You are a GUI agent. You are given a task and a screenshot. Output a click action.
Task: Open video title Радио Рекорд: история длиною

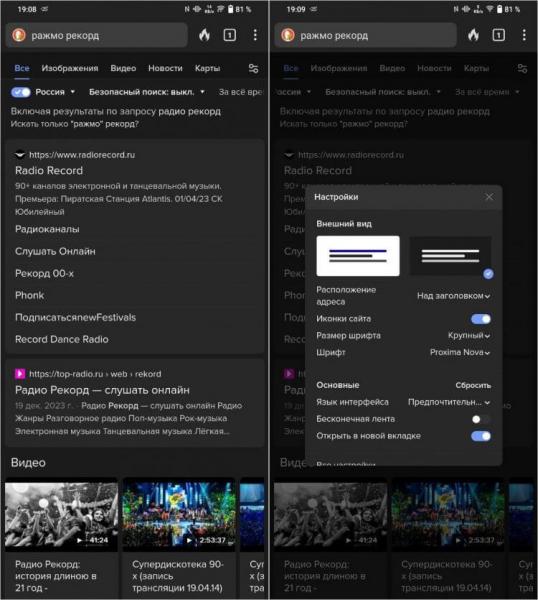pos(55,576)
